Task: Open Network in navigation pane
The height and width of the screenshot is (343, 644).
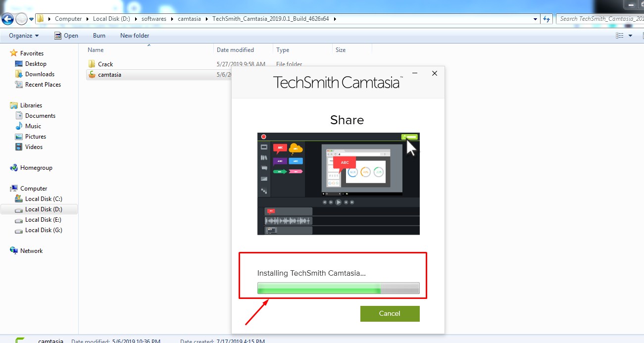Action: [x=31, y=251]
